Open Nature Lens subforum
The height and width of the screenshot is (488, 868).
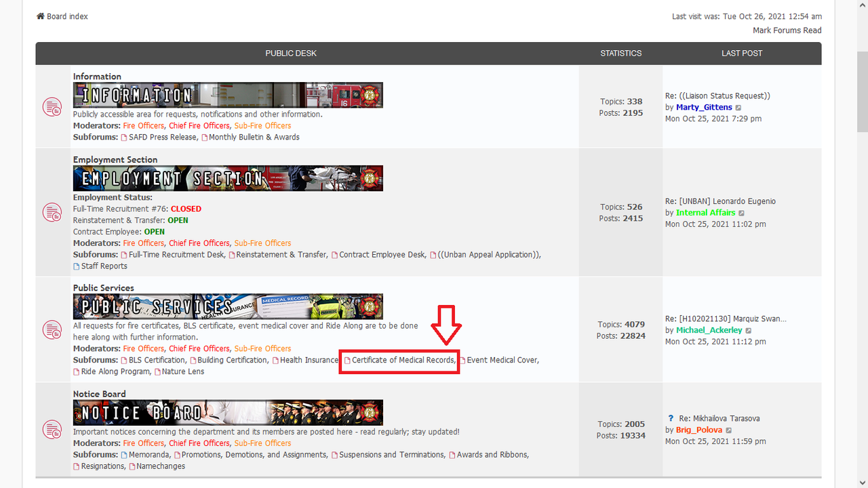tap(183, 371)
